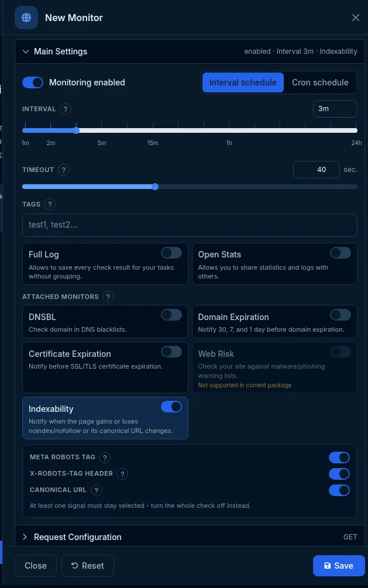Image resolution: width=368 pixels, height=588 pixels.
Task: Enable the Open Stats switch
Action: (341, 253)
